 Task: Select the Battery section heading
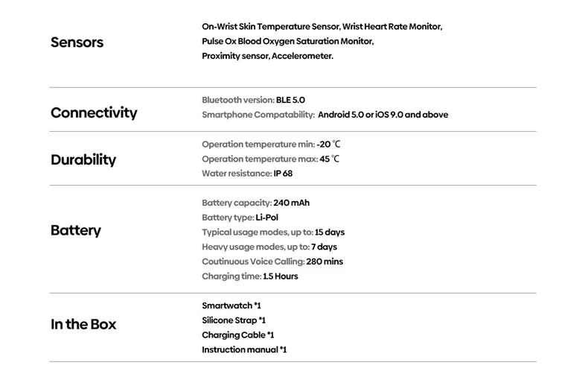coord(76,230)
